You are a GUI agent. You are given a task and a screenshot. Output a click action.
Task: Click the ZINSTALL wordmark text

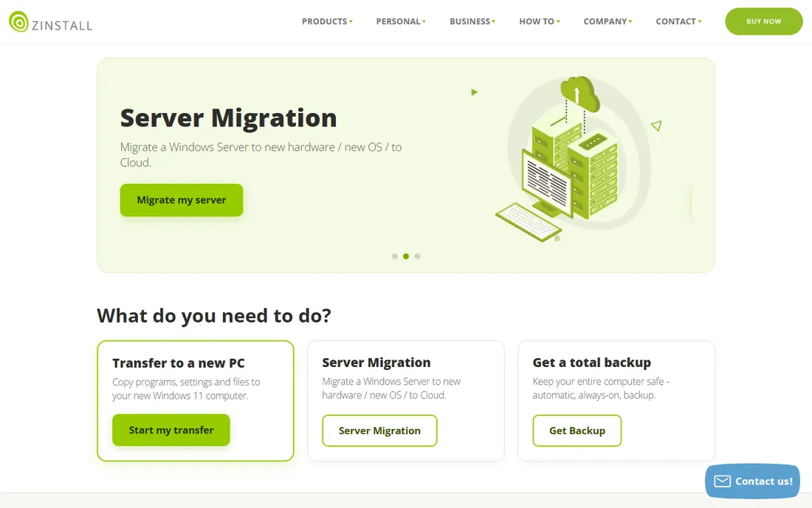(62, 25)
